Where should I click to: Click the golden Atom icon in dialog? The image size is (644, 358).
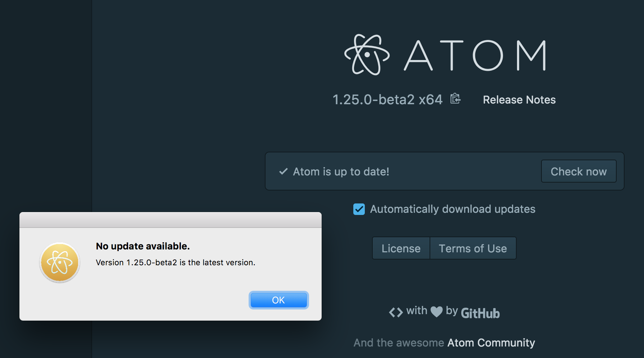pyautogui.click(x=60, y=262)
